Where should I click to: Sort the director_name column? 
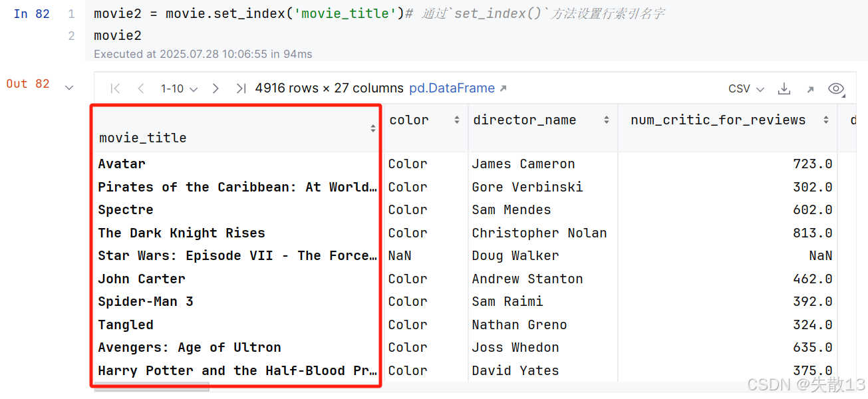click(x=607, y=120)
